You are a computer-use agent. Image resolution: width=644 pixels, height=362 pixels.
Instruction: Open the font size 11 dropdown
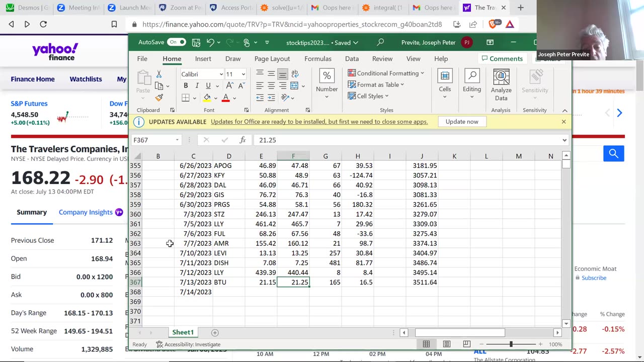pyautogui.click(x=244, y=74)
